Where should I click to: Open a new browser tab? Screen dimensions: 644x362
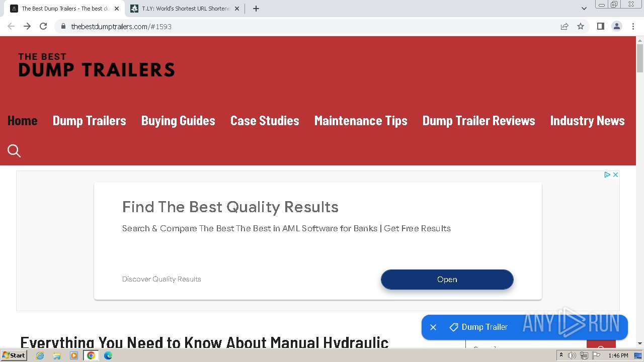(x=256, y=9)
